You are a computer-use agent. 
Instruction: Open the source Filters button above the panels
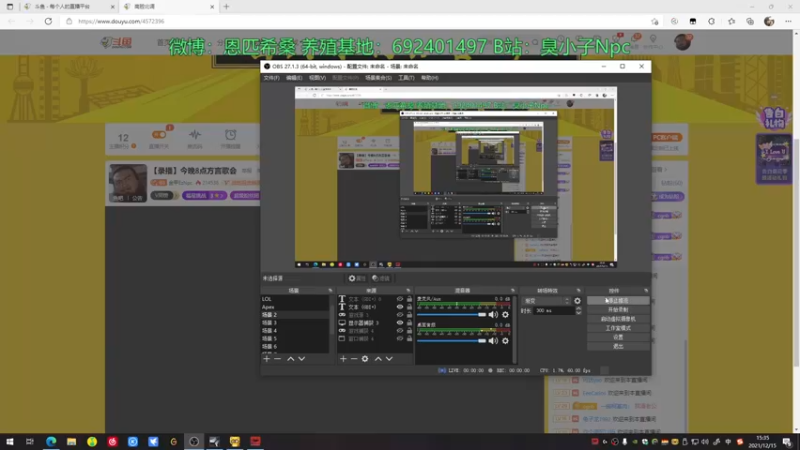click(x=381, y=279)
